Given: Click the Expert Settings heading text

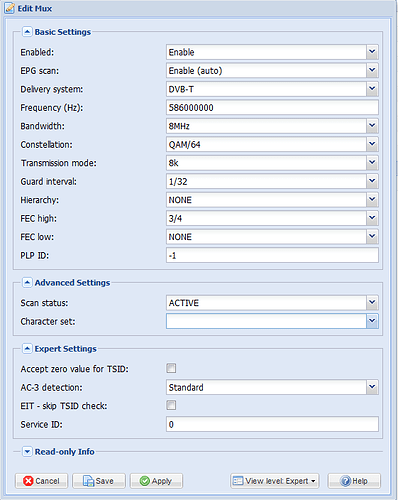Looking at the screenshot, I should [66, 349].
